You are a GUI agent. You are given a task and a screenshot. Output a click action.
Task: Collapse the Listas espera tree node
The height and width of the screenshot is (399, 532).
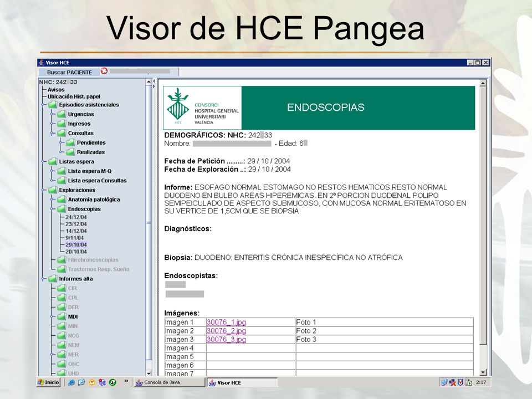coord(43,161)
